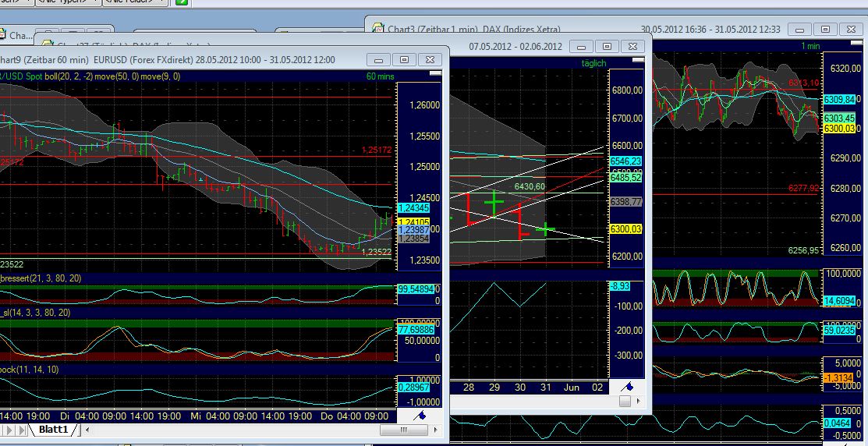Maximize the daily DAX chart window
This screenshot has height=446, width=868.
click(x=607, y=47)
